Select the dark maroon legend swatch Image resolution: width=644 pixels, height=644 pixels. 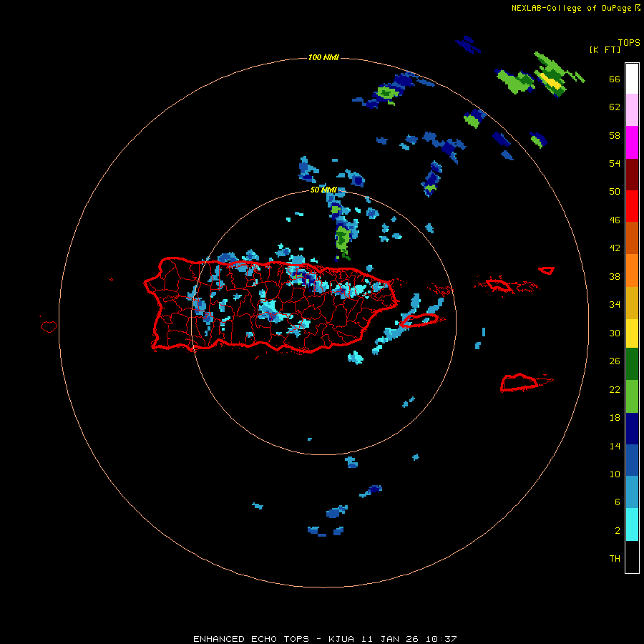[x=632, y=175]
